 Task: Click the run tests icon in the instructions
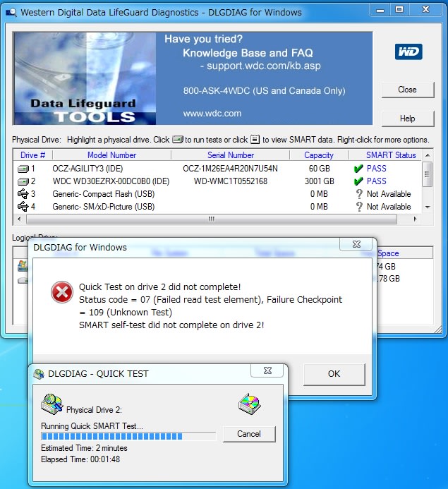[178, 140]
